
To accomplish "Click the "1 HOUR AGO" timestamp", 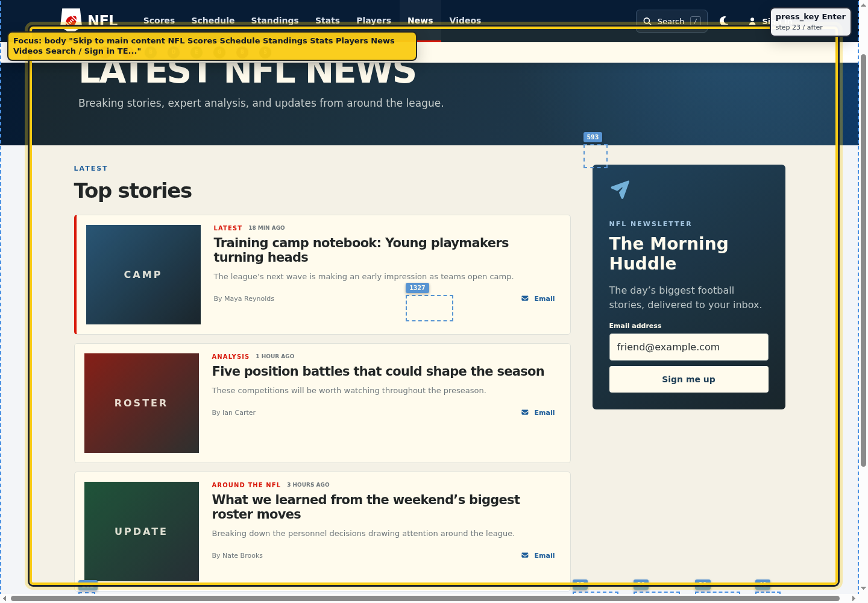I will click(275, 356).
